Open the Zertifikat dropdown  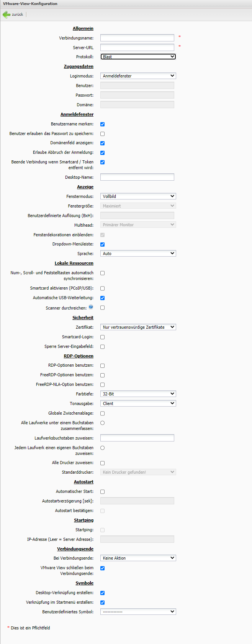(138, 327)
